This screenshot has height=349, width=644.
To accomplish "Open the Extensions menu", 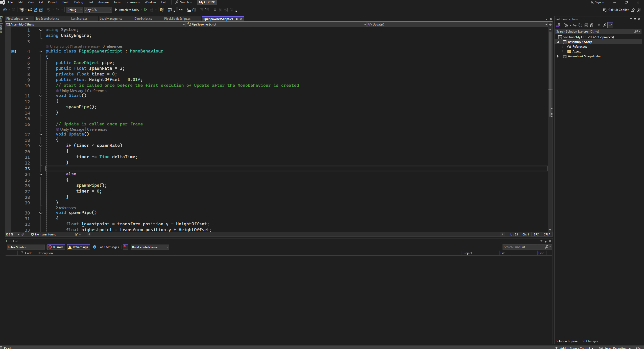I will tap(132, 2).
